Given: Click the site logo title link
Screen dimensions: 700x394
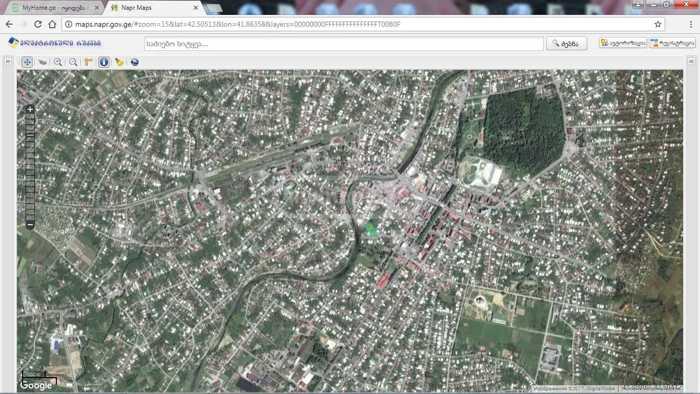Looking at the screenshot, I should point(54,43).
